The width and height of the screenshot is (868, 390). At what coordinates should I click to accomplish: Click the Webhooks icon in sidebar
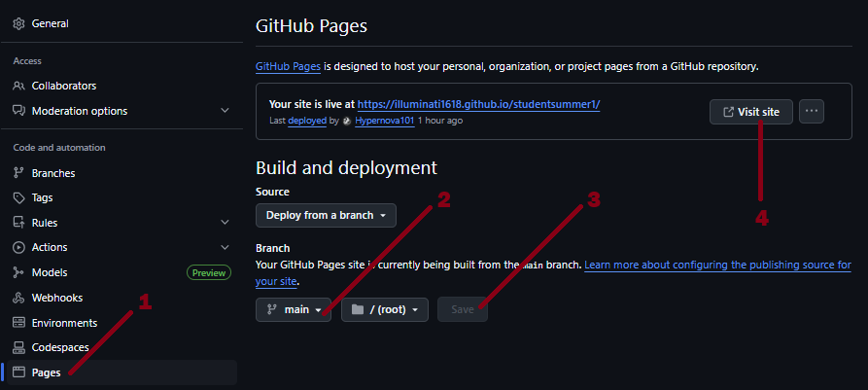click(x=18, y=298)
